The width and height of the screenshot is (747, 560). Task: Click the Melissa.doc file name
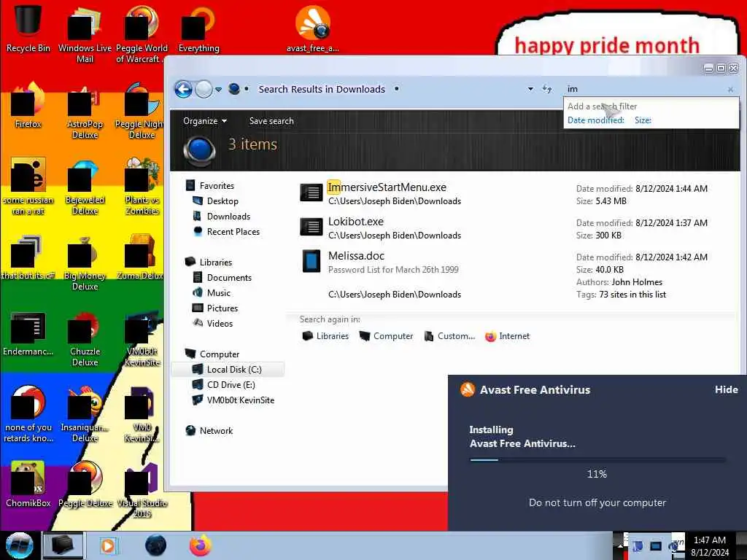[x=356, y=256]
